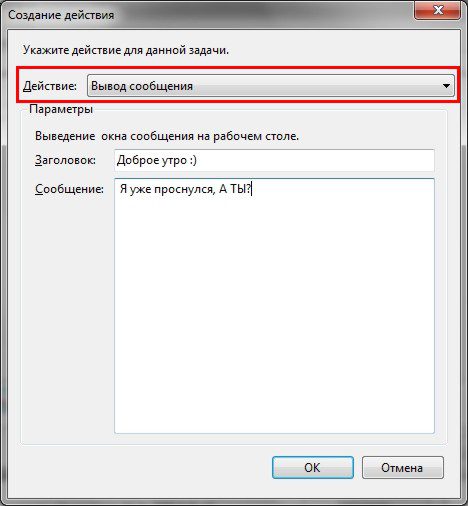Image resolution: width=468 pixels, height=506 pixels.
Task: Focus the Заголовок input field
Action: (274, 160)
